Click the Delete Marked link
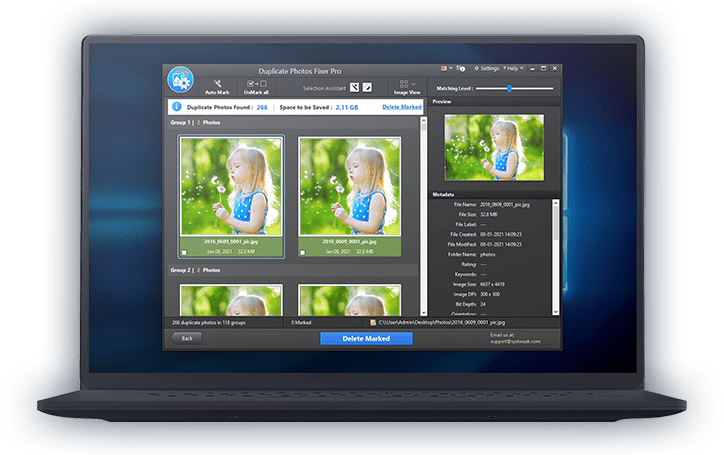 click(401, 106)
